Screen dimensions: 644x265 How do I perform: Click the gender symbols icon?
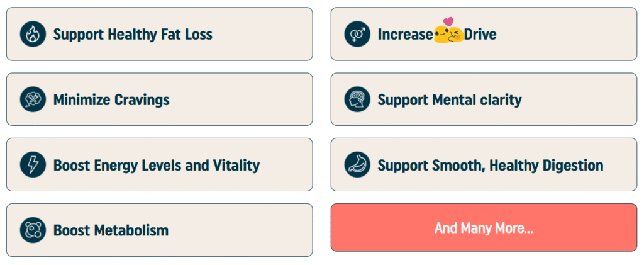coord(357,34)
